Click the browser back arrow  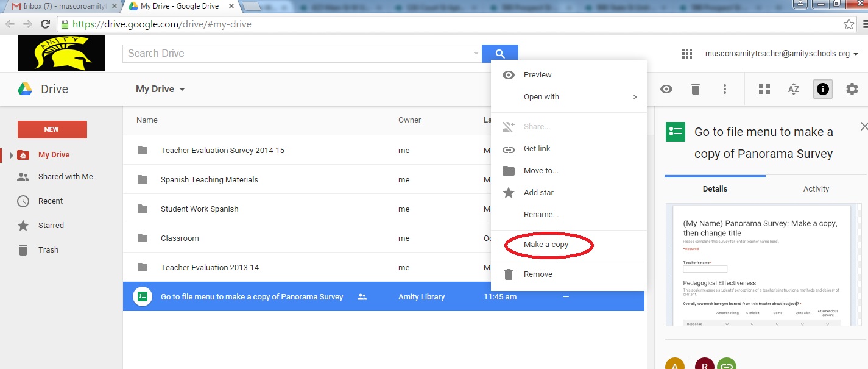[x=10, y=24]
